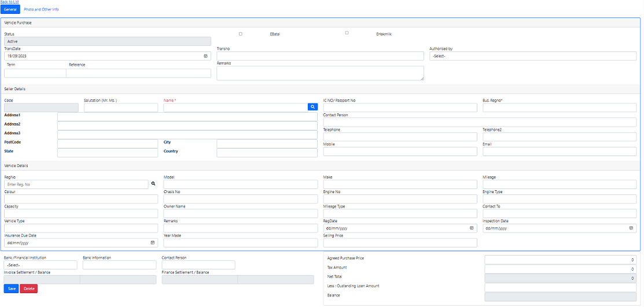Tick the EHakmilik checkbox
The width and height of the screenshot is (644, 307).
(x=347, y=33)
